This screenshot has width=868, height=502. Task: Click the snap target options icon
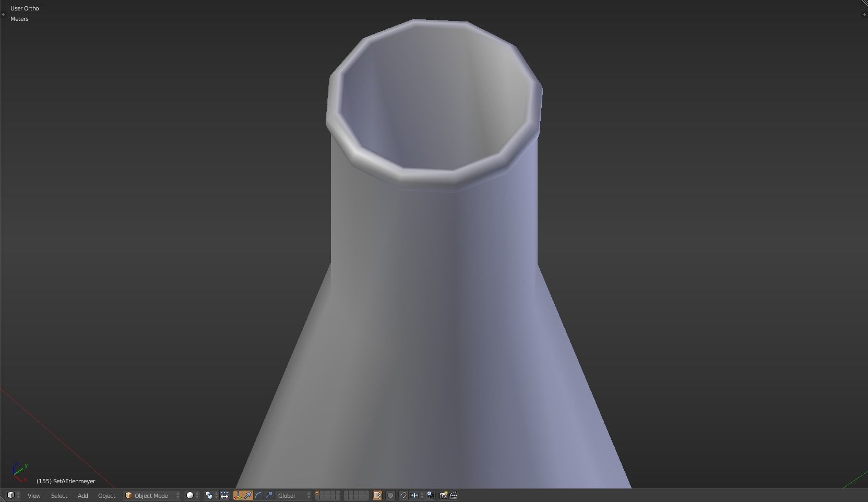[431, 495]
